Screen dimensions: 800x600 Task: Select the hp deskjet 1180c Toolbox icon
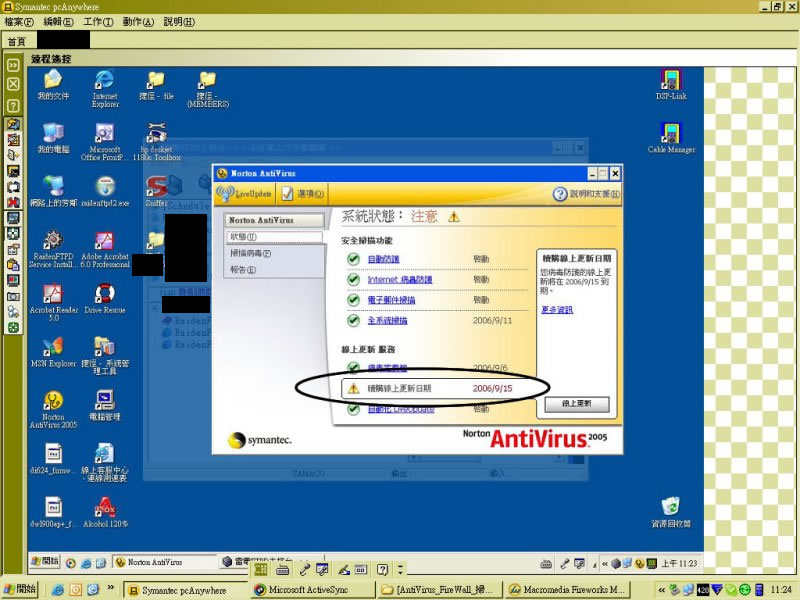pos(157,142)
